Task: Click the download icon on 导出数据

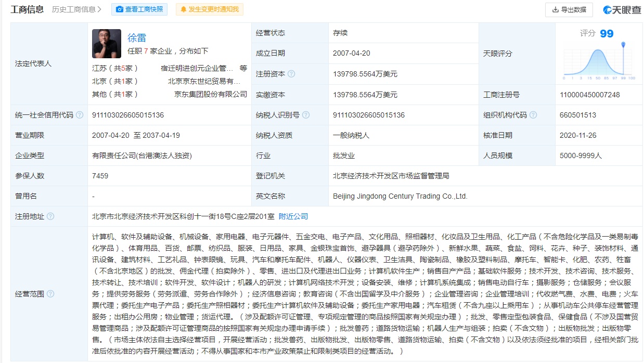Action: point(555,9)
